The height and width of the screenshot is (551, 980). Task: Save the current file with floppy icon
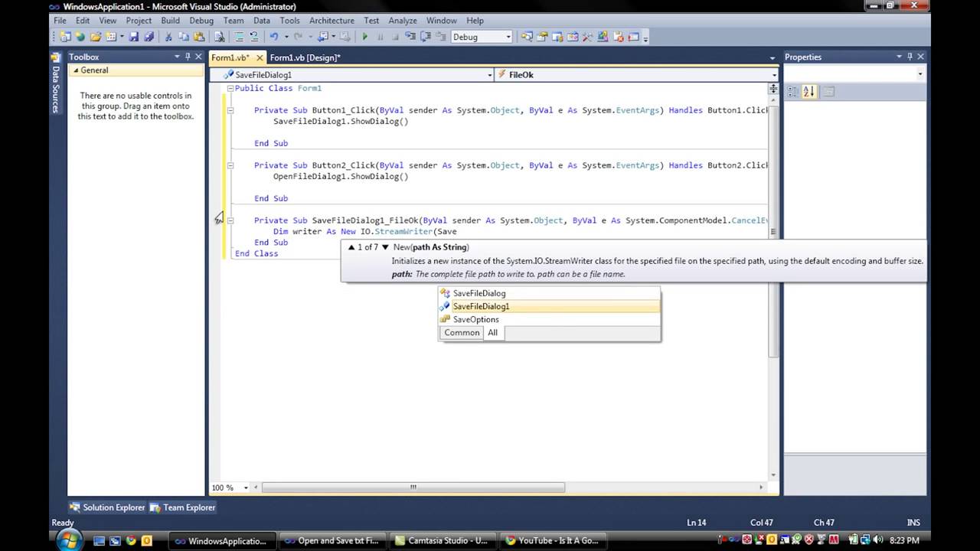(134, 37)
